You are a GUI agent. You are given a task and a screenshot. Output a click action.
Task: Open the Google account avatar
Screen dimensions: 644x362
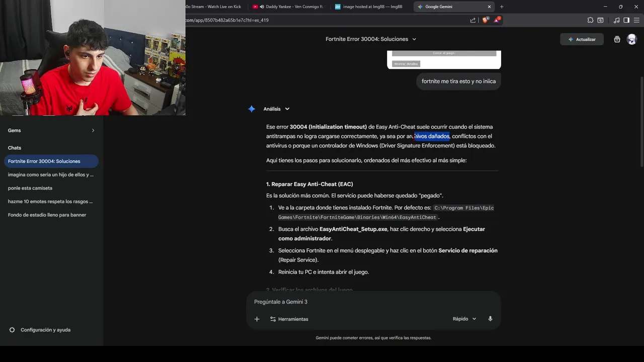(632, 39)
